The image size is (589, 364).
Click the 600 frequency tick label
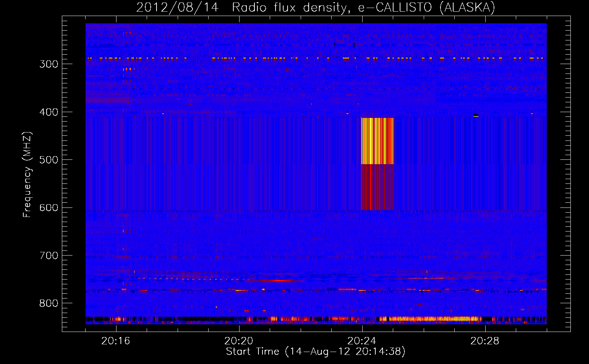coord(49,208)
